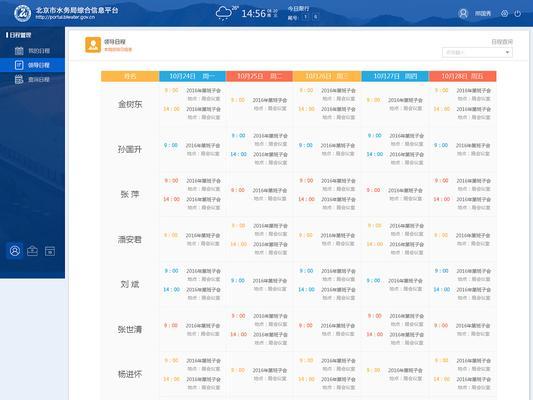Click the 10月24日 周一 column header
Viewport: 533px width, 400px height.
point(192,76)
